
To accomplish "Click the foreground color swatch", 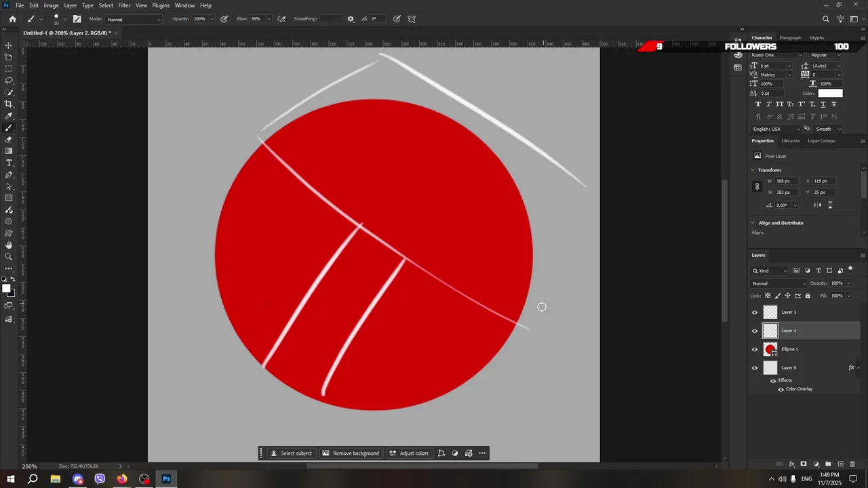I will (6, 289).
